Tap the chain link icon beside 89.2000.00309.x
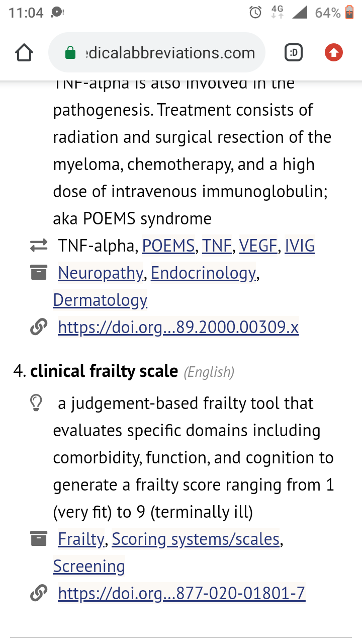Screen dimensions: 362x644 38,328
